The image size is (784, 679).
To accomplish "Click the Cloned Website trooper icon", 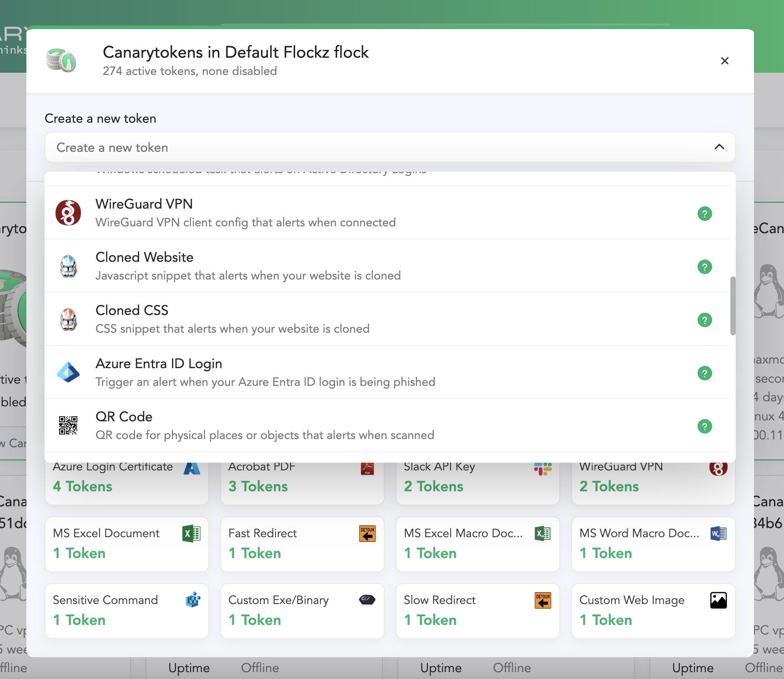I will (x=68, y=266).
